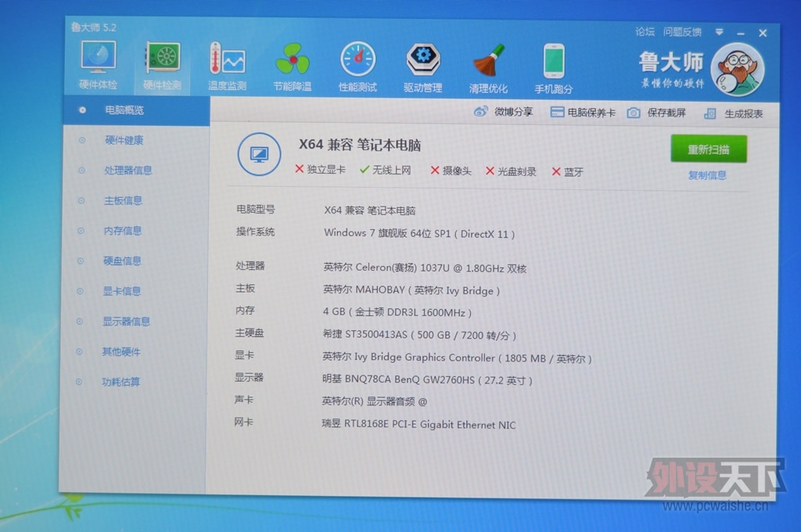Open 其他硬件 sidebar item
801x532 pixels.
(x=121, y=351)
